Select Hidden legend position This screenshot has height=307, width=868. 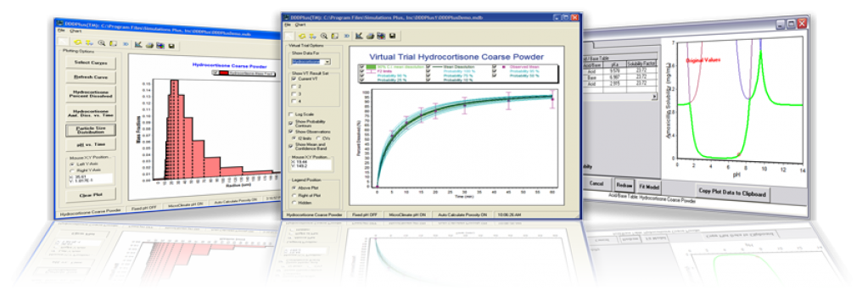294,203
